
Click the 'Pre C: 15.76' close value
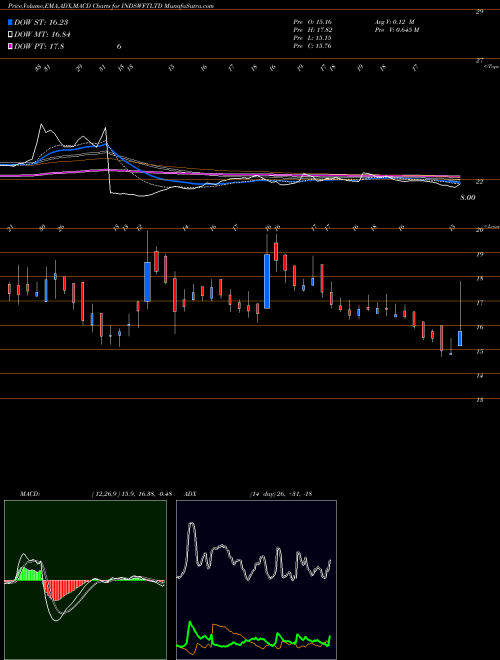click(313, 46)
